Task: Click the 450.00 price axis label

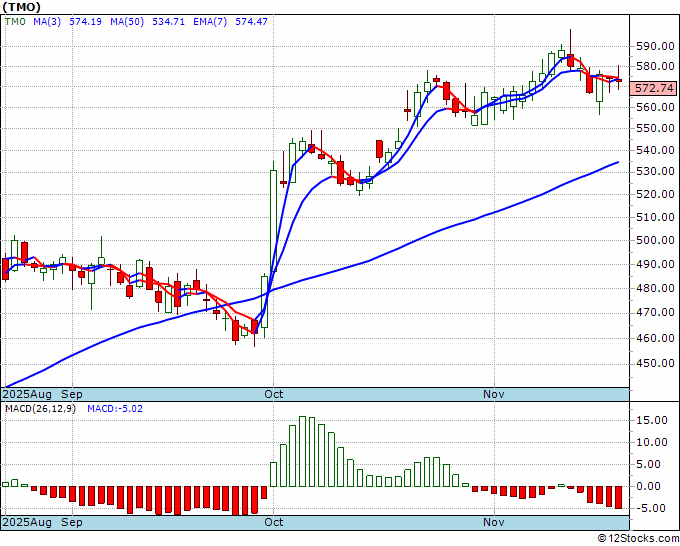Action: pyautogui.click(x=655, y=363)
